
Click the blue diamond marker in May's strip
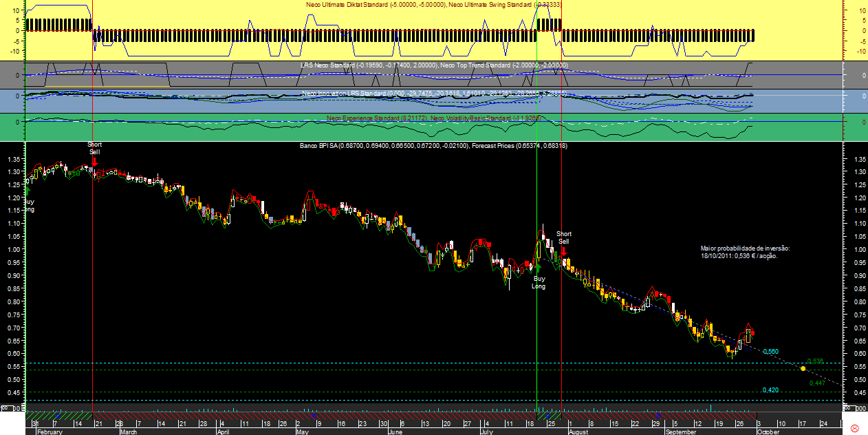pos(313,416)
